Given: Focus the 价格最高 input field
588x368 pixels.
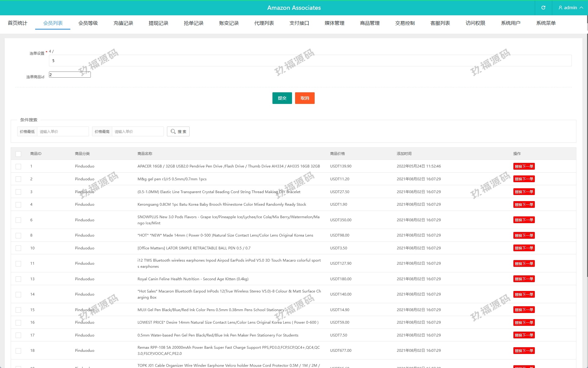Looking at the screenshot, I should [x=138, y=131].
